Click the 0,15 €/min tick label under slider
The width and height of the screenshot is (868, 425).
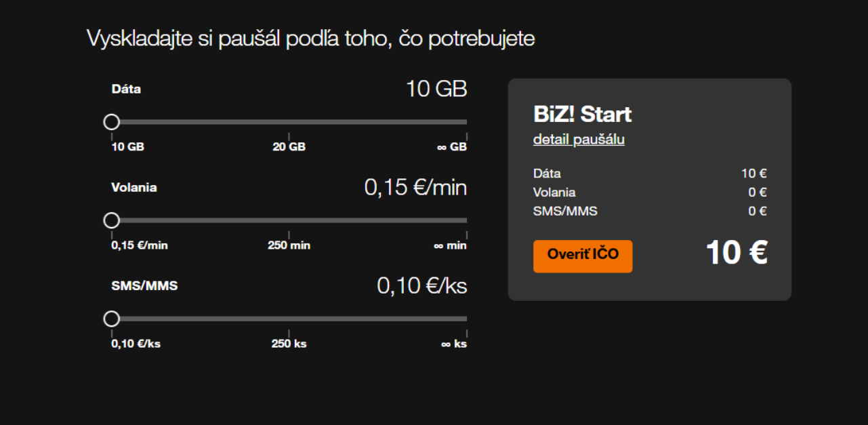(139, 245)
